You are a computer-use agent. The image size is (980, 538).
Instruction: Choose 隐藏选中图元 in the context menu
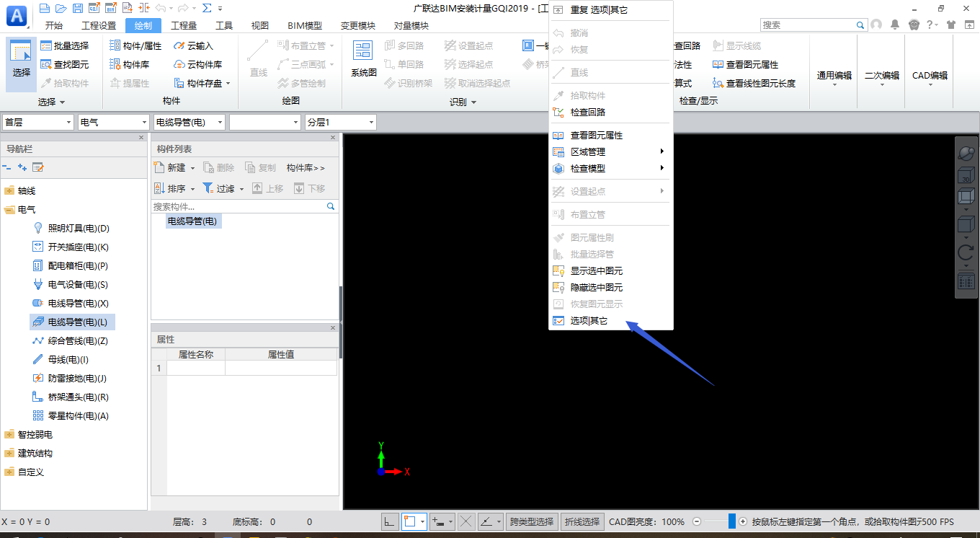pos(611,288)
